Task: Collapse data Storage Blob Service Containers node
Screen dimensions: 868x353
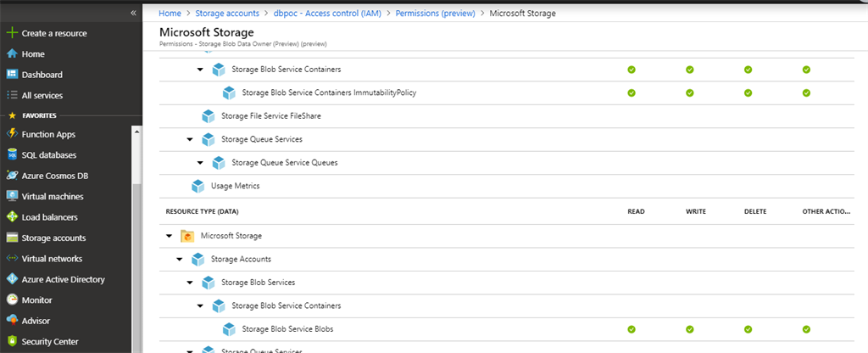Action: pyautogui.click(x=200, y=305)
